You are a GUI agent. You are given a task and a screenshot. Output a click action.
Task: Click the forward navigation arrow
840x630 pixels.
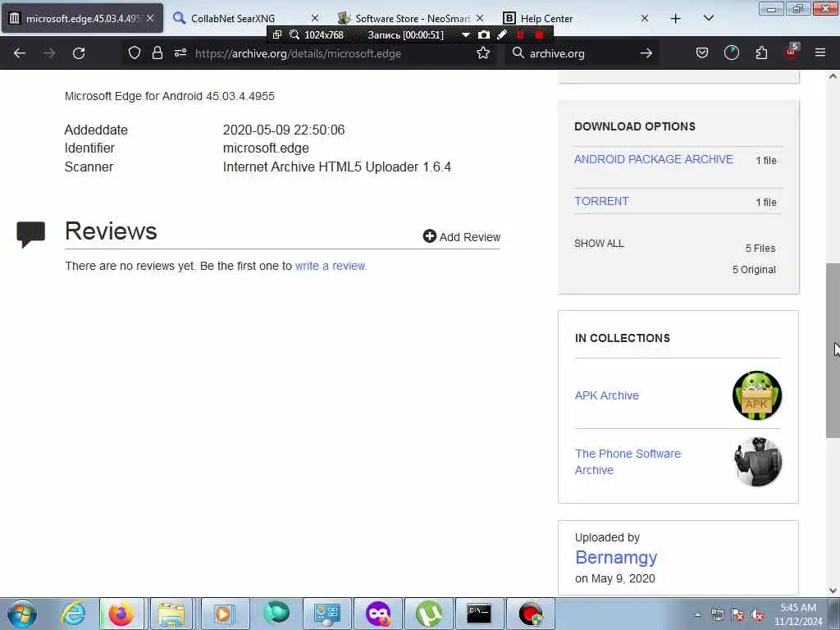[48, 53]
